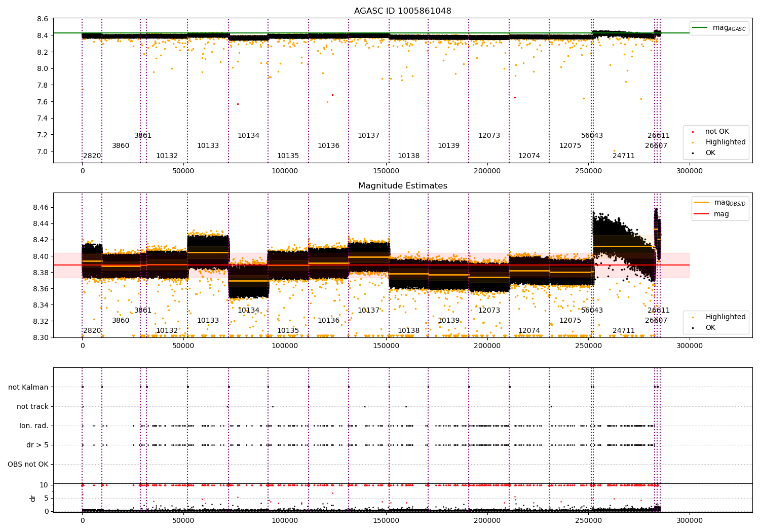
Task: Click the 8.46 y-axis tick label
Action: (41, 208)
